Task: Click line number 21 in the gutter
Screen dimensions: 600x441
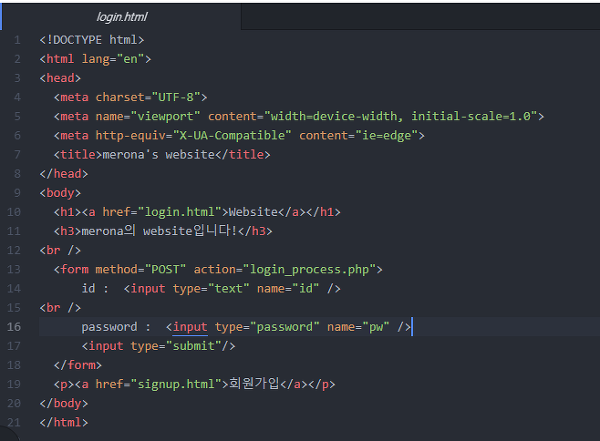Action: pyautogui.click(x=14, y=423)
